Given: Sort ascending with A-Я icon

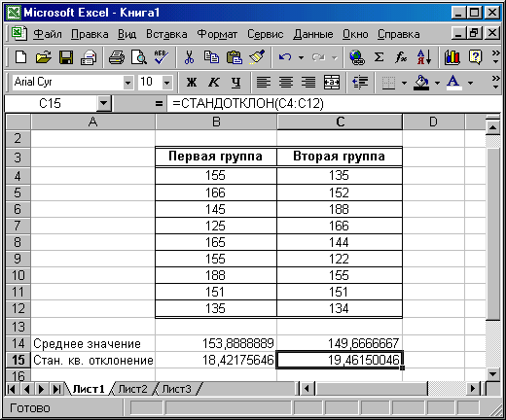Looking at the screenshot, I should (x=424, y=57).
